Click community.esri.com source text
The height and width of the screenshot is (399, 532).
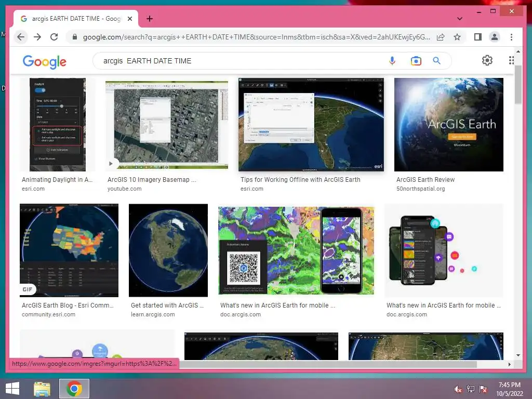(48, 314)
